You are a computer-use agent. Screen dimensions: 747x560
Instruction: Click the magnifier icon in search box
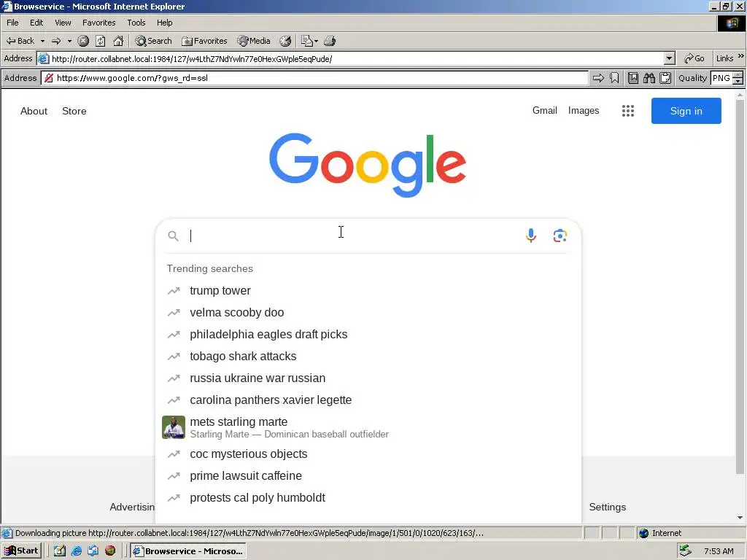[x=174, y=236]
